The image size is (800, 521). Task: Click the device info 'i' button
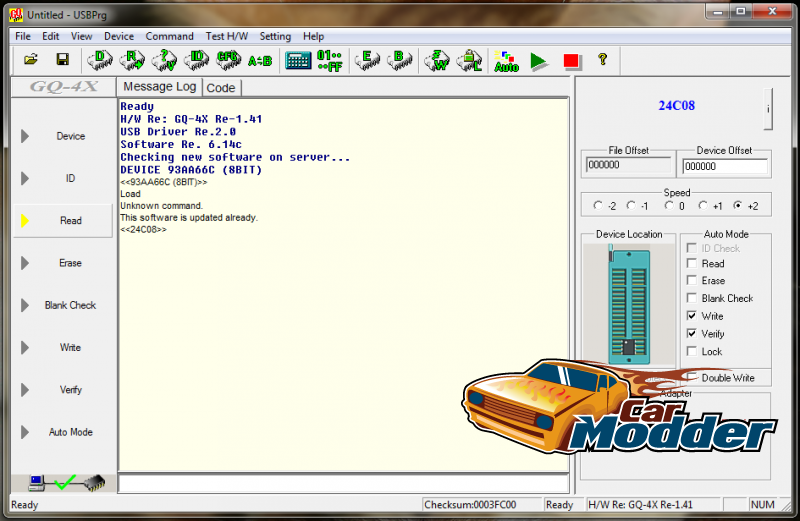[768, 109]
